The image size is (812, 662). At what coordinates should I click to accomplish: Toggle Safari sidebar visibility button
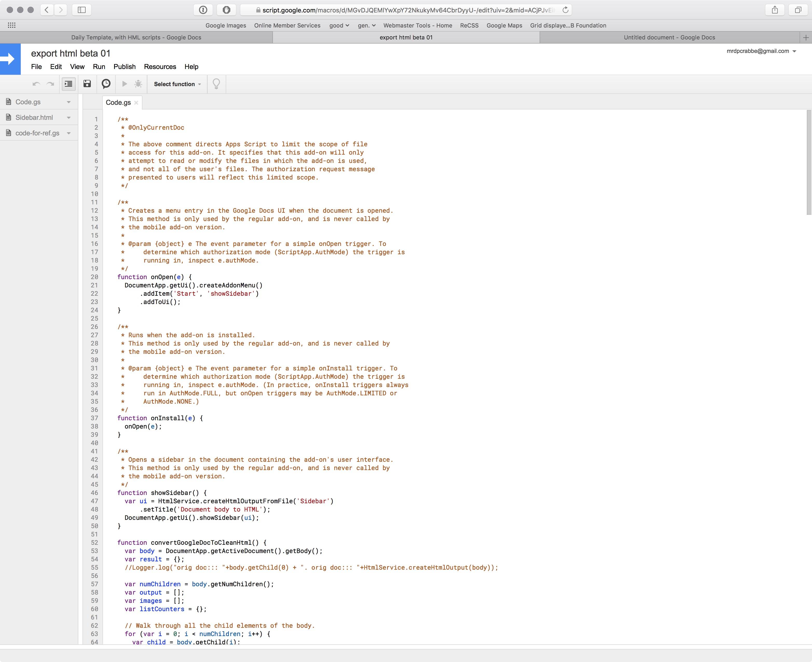point(82,10)
